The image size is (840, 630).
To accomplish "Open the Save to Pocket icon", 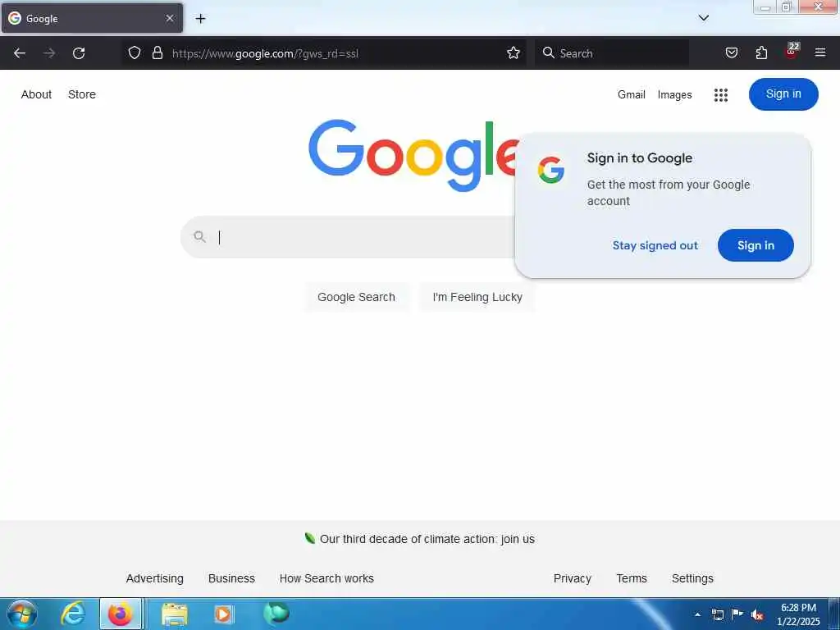I will [x=731, y=52].
